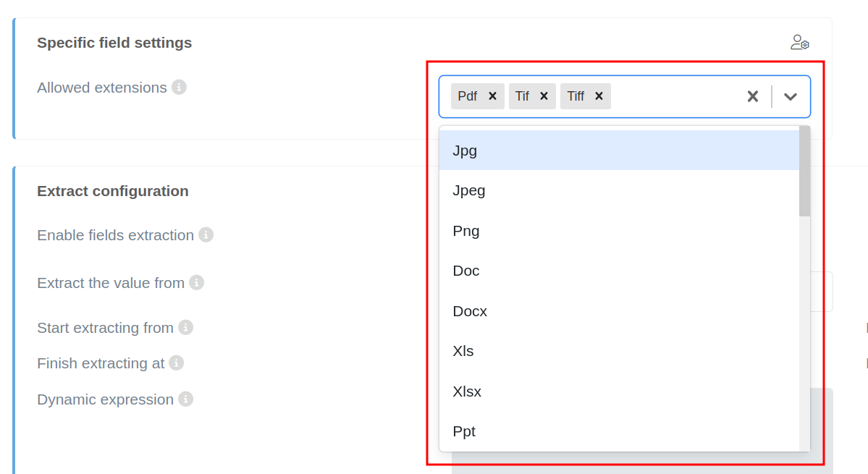The image size is (868, 474).
Task: Click the Dynamic expression info icon
Action: [x=185, y=399]
